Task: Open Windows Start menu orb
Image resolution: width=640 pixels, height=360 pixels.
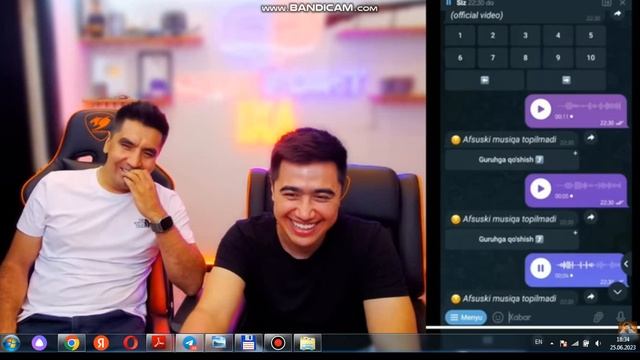Action: [x=11, y=343]
